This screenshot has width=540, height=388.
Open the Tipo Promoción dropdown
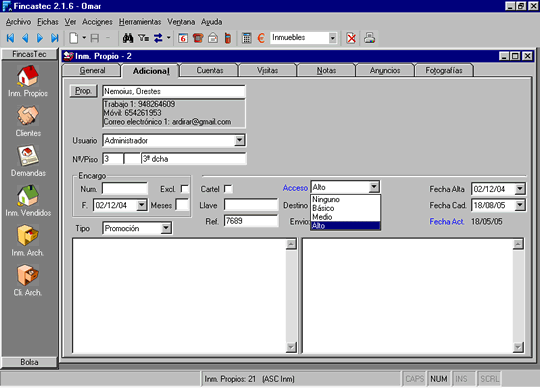166,228
